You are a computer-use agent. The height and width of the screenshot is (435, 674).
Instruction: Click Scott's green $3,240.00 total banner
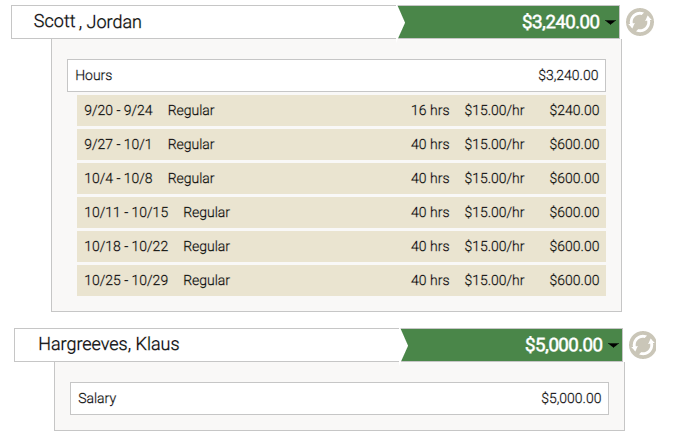(509, 22)
